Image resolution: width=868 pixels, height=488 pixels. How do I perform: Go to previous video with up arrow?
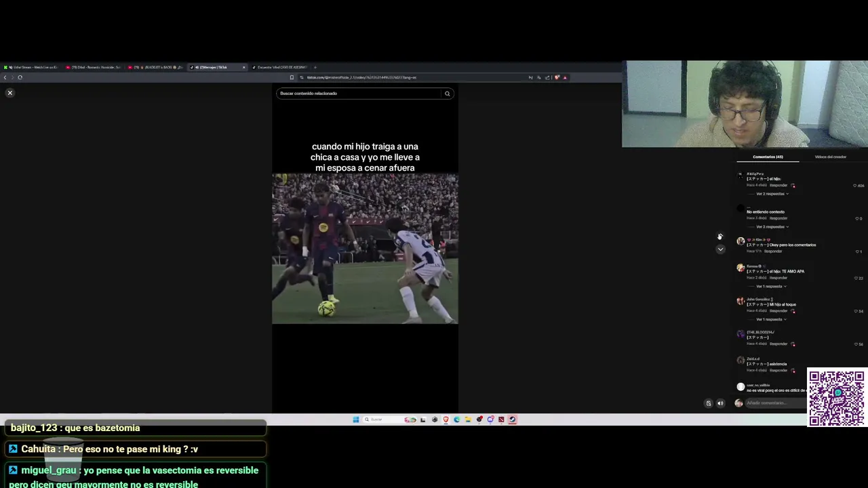pyautogui.click(x=720, y=237)
